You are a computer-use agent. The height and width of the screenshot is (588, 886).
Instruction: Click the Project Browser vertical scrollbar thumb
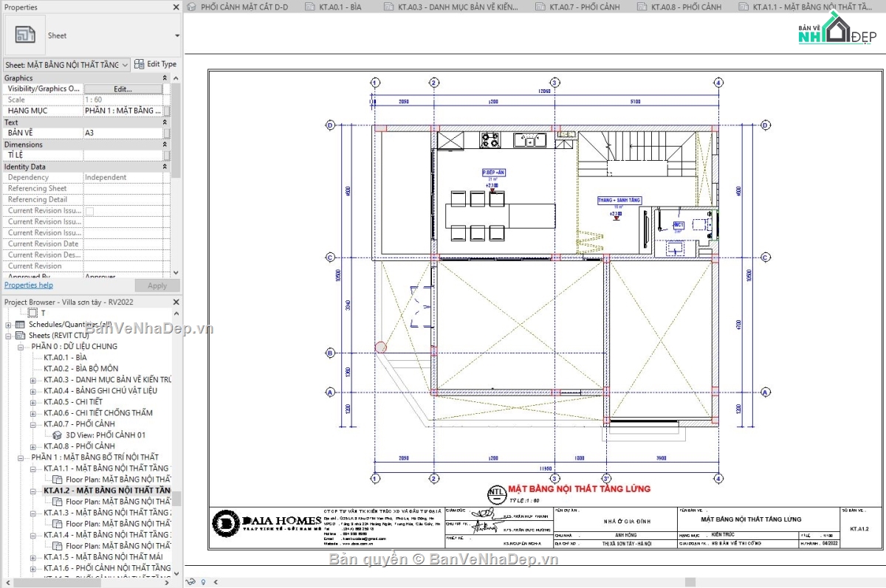click(176, 499)
